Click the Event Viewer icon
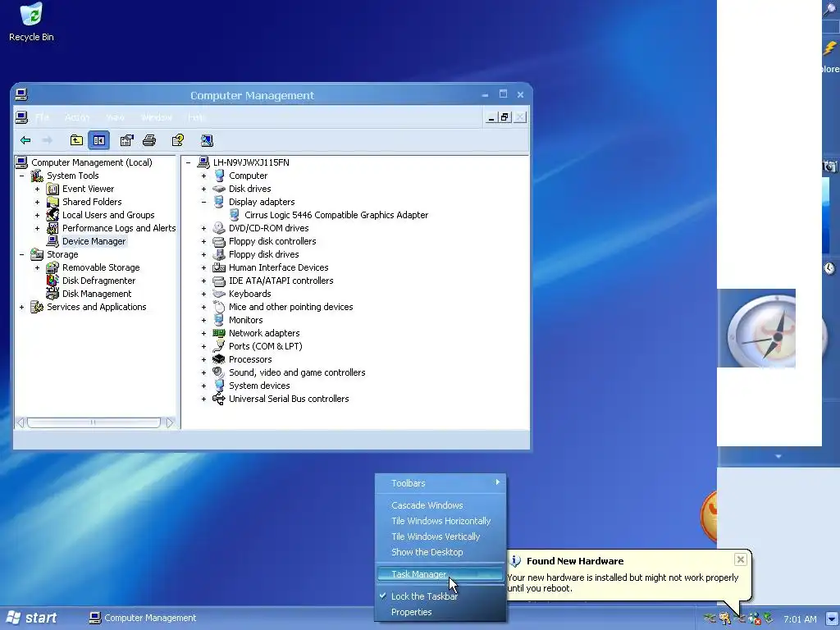Image resolution: width=840 pixels, height=630 pixels. point(52,189)
